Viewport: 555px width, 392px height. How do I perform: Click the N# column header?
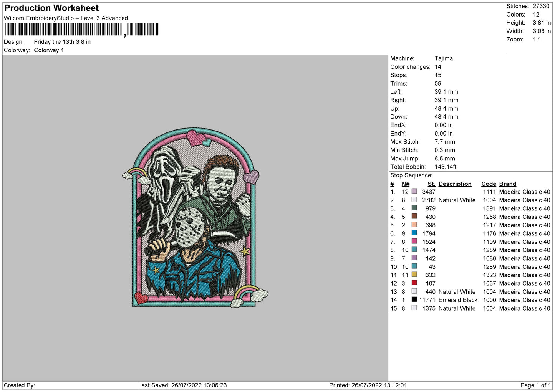click(406, 184)
